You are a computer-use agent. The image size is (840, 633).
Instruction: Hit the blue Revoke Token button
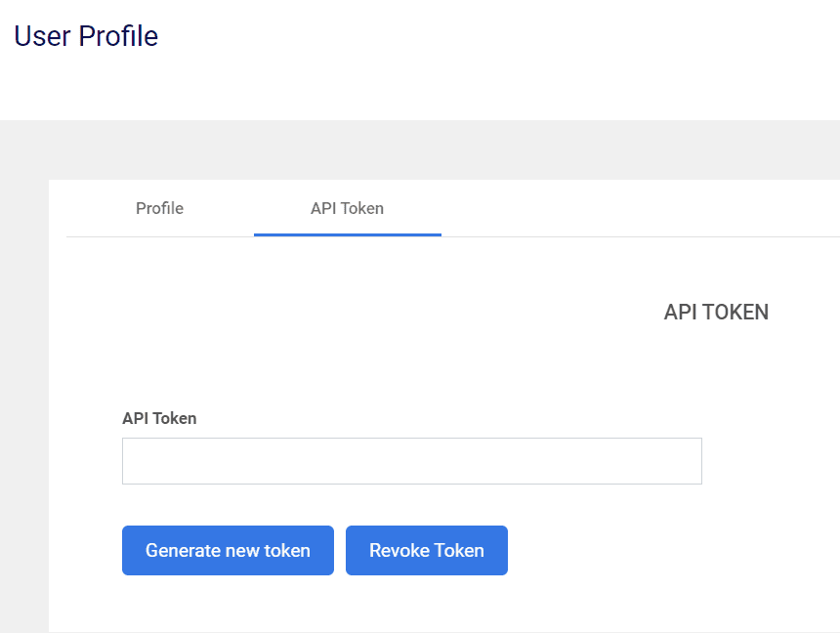point(427,551)
